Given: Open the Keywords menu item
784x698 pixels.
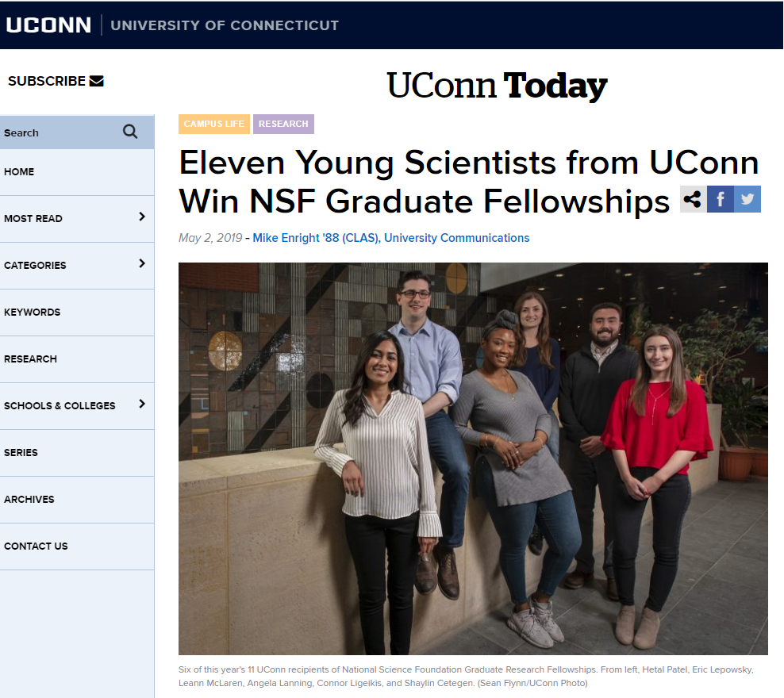Looking at the screenshot, I should coord(32,312).
